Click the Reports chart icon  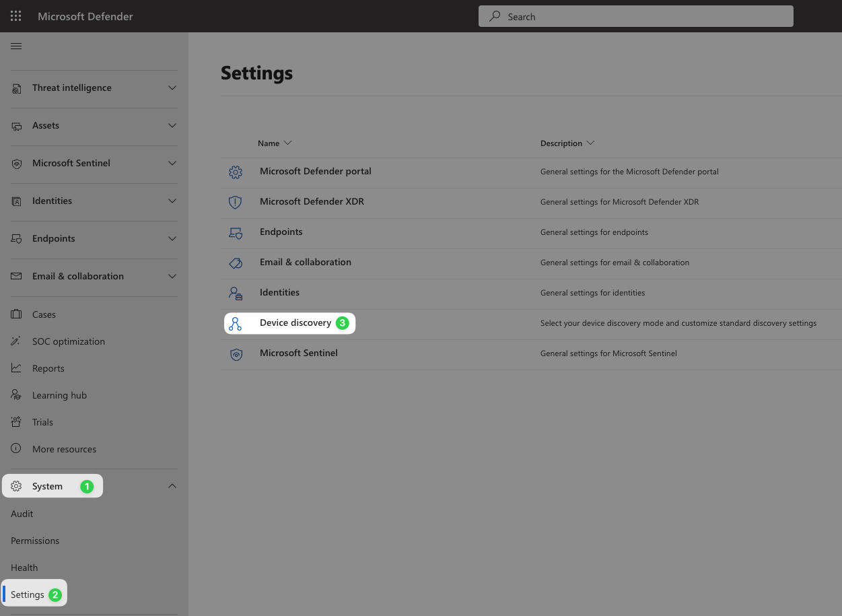17,368
